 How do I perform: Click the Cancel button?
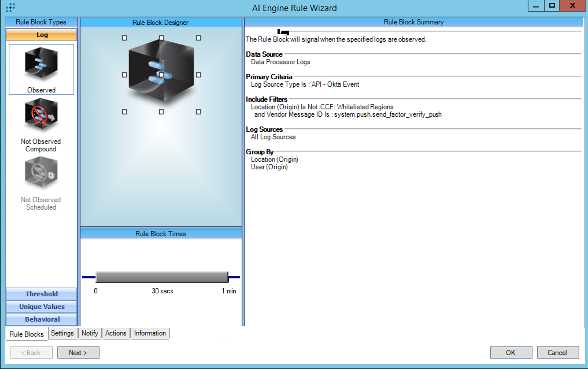pos(557,353)
